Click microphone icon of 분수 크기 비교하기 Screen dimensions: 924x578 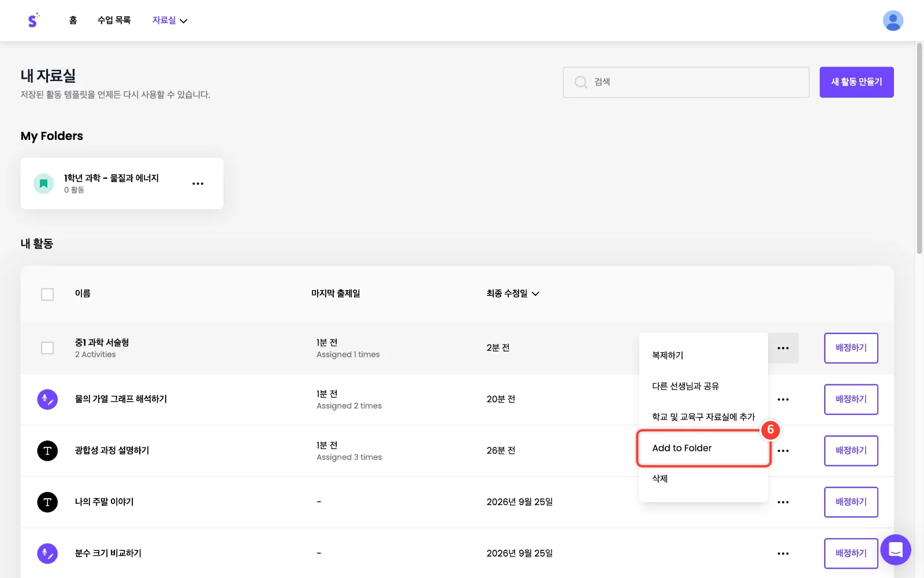47,554
